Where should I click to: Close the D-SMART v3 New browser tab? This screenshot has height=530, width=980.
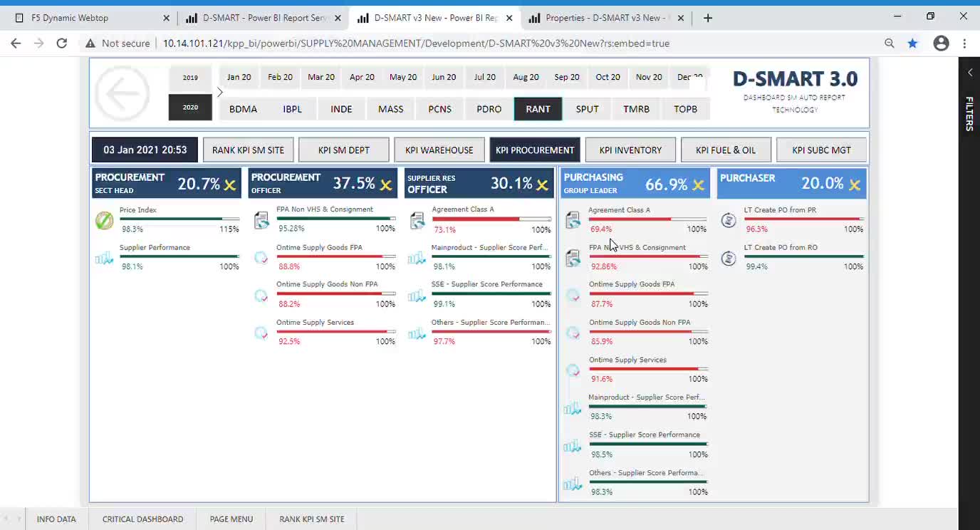click(x=509, y=18)
